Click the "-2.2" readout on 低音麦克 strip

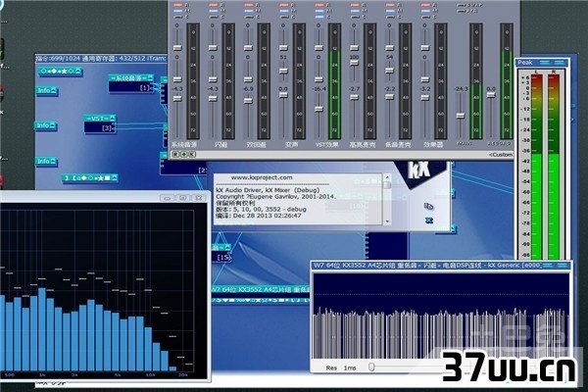click(390, 89)
